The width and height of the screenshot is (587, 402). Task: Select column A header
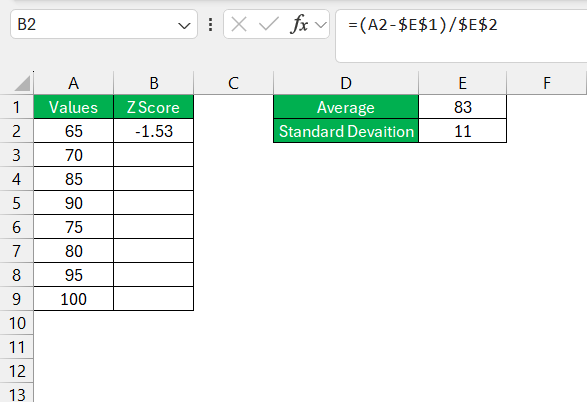pyautogui.click(x=73, y=83)
